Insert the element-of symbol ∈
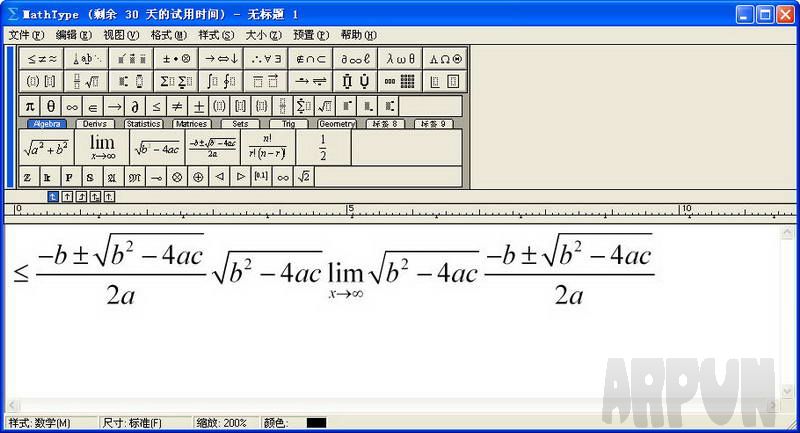The width and height of the screenshot is (800, 433). 93,106
